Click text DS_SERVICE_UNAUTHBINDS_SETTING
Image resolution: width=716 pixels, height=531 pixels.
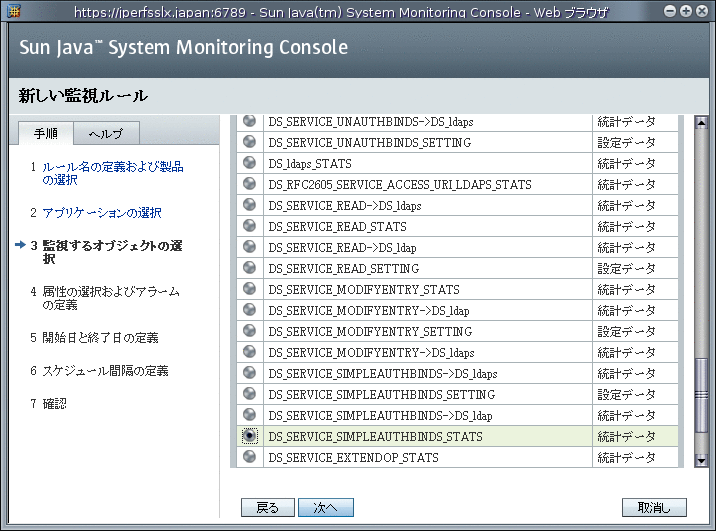[369, 142]
